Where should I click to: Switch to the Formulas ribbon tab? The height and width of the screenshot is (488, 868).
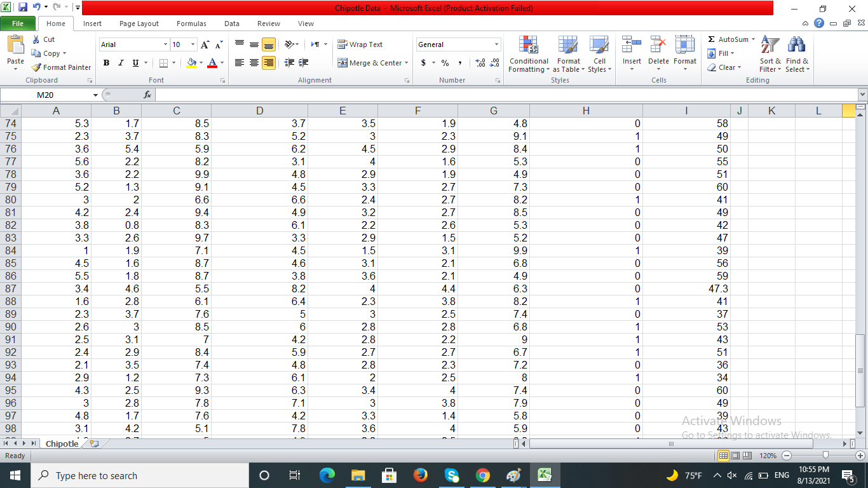pos(191,24)
